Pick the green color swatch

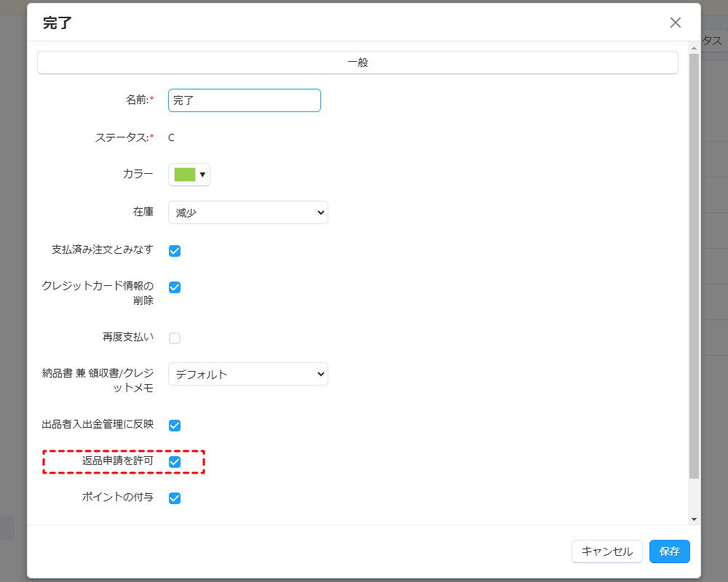click(184, 175)
